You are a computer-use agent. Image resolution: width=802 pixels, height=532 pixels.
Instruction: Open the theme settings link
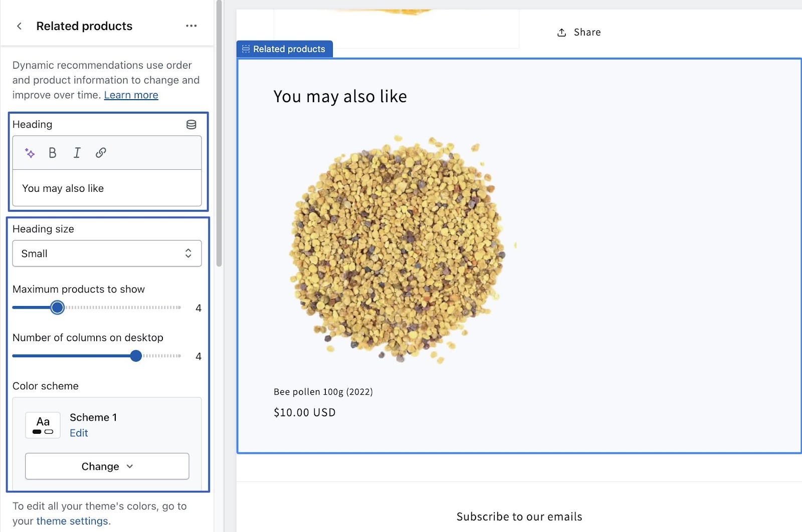(72, 521)
